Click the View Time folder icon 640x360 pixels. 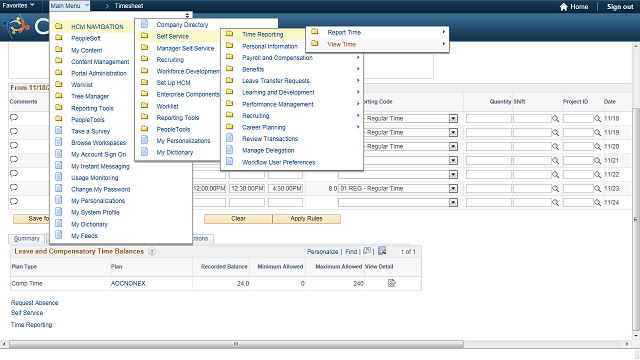(x=315, y=43)
